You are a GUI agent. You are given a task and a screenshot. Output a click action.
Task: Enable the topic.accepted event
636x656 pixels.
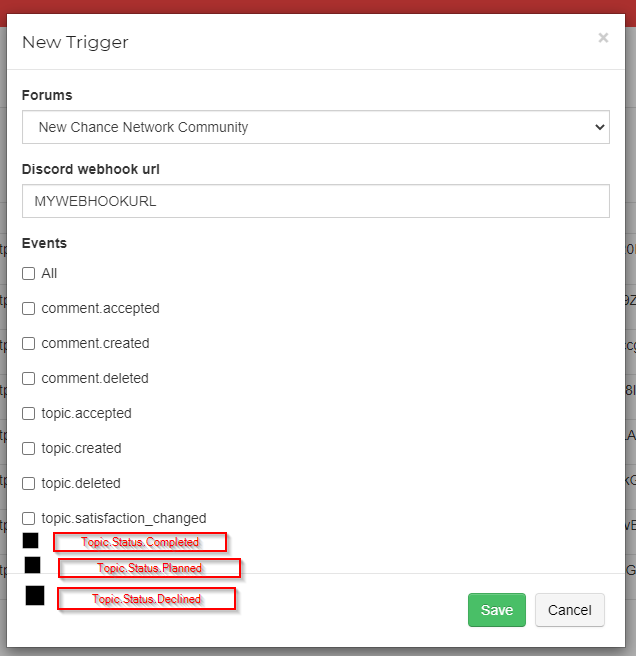point(28,413)
